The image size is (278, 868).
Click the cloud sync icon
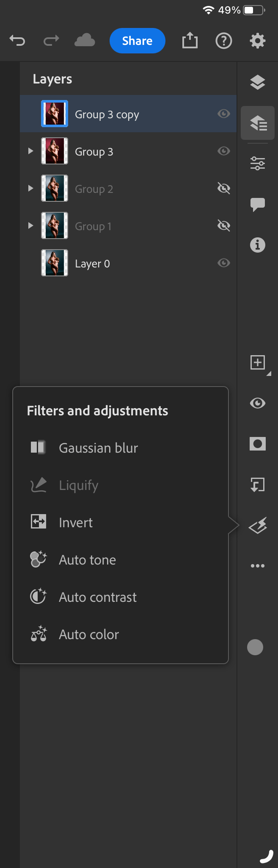point(84,41)
